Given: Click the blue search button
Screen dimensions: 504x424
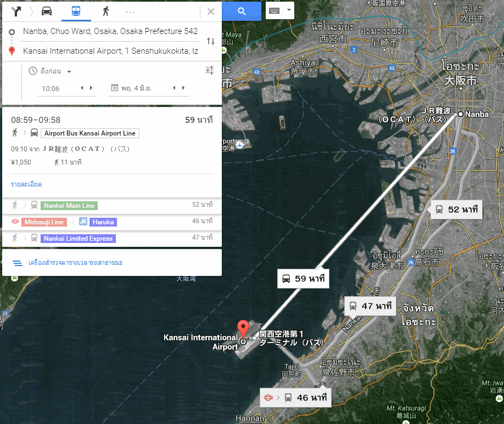Looking at the screenshot, I should pos(242,11).
